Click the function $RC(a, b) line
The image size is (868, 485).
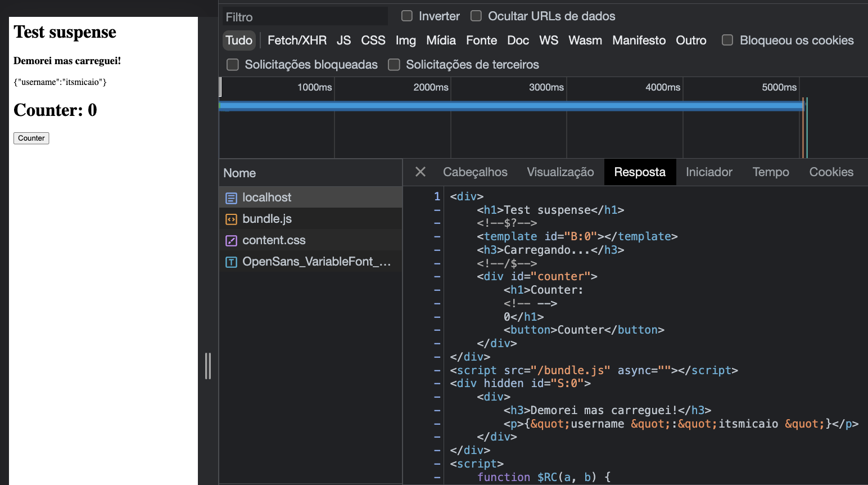click(x=544, y=477)
